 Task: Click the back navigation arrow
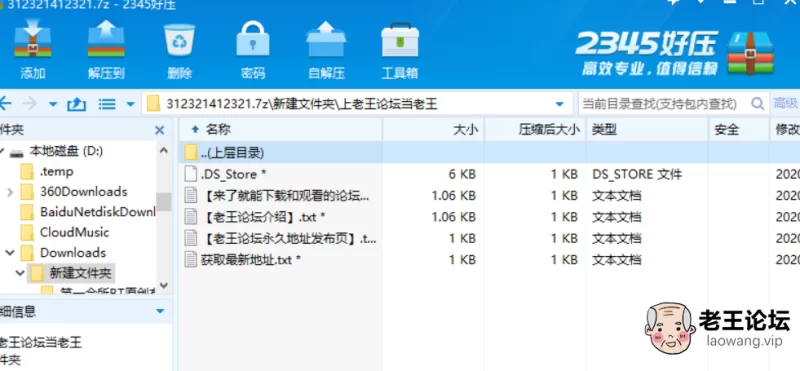point(5,104)
